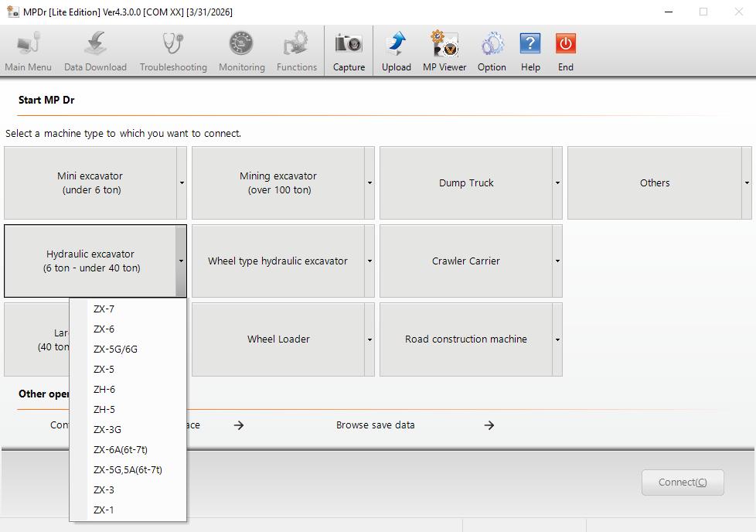The width and height of the screenshot is (756, 532).
Task: Click arrow left of Browse save data label
Action: [x=239, y=425]
